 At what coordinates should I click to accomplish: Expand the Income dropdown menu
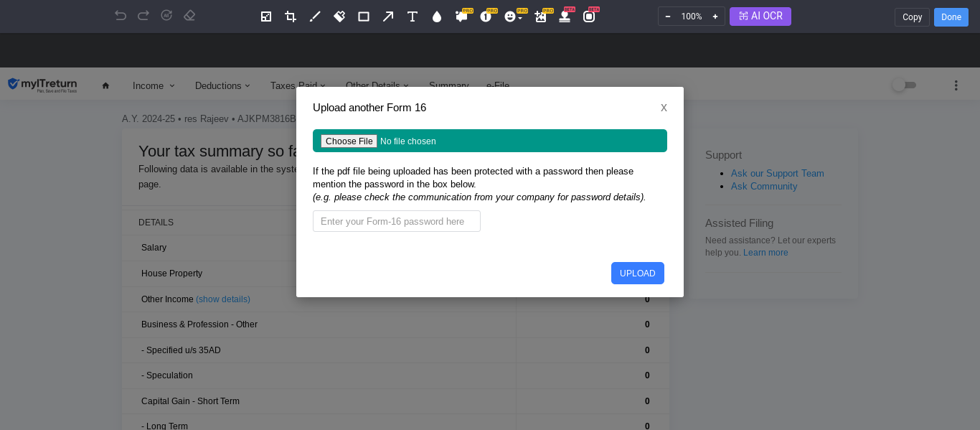(x=154, y=85)
